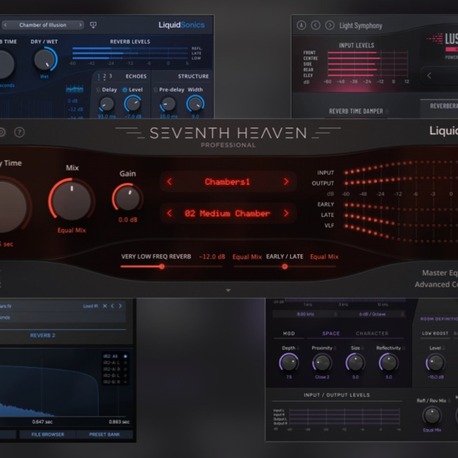Open the 8.00 kHz frequency field

pyautogui.click(x=306, y=314)
